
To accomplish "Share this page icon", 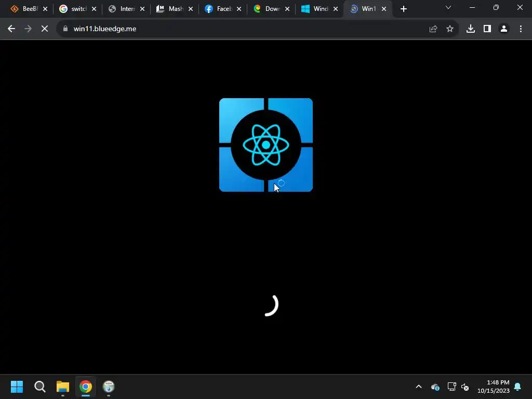I will click(x=433, y=29).
